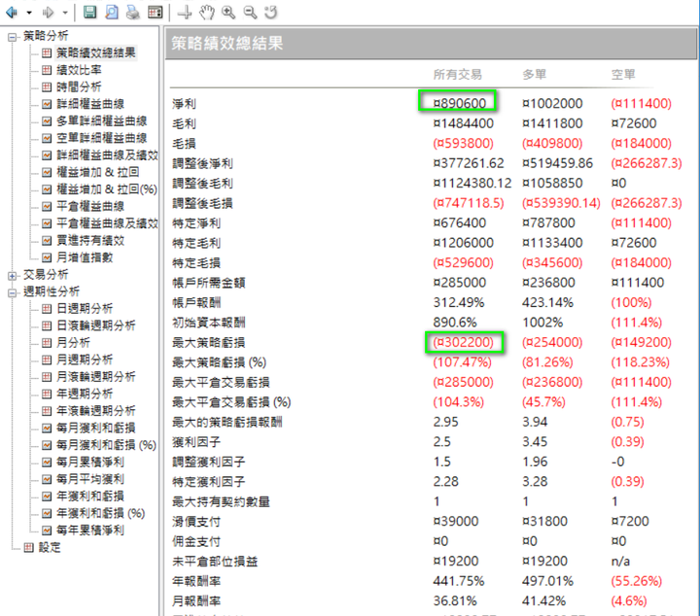700x616 pixels.
Task: Show 多單詳細權益曲線 chart
Action: (102, 120)
